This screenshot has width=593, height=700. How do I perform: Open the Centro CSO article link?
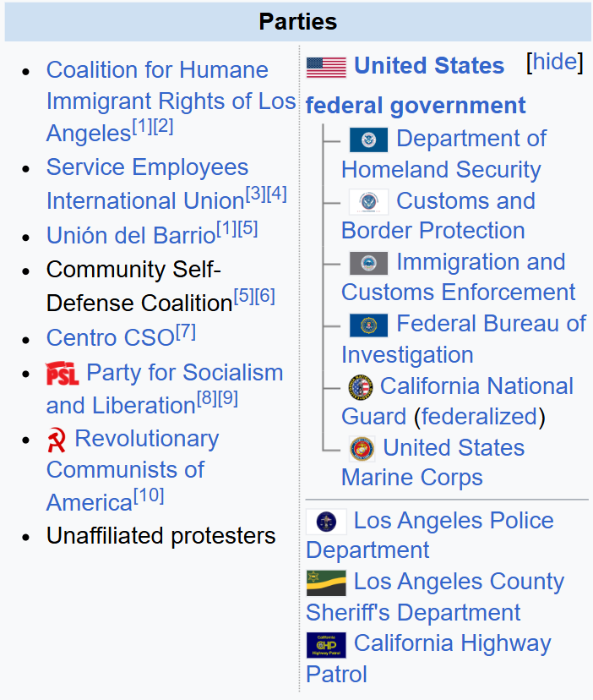click(110, 337)
